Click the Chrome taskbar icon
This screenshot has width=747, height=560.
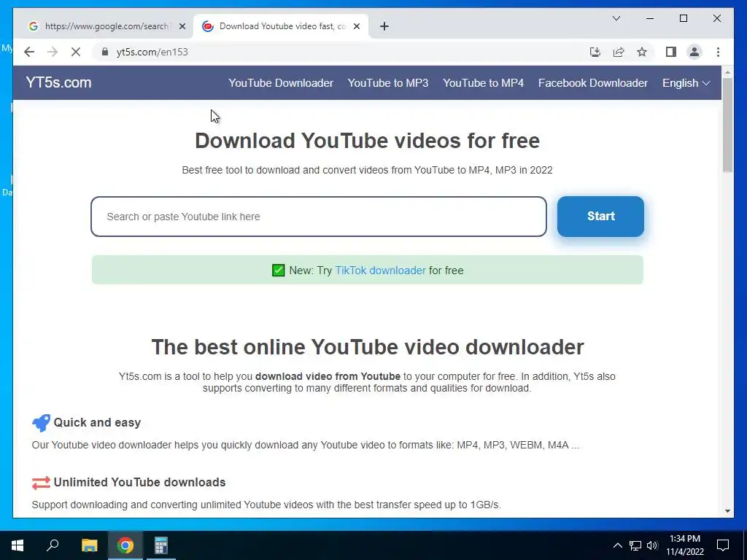point(125,545)
